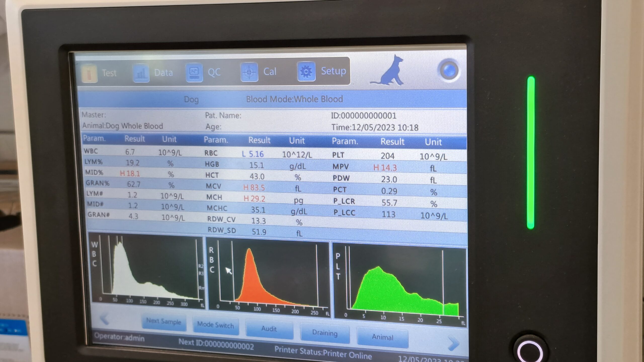This screenshot has height=362, width=644.
Task: Open the Animal selection button
Action: tap(382, 337)
